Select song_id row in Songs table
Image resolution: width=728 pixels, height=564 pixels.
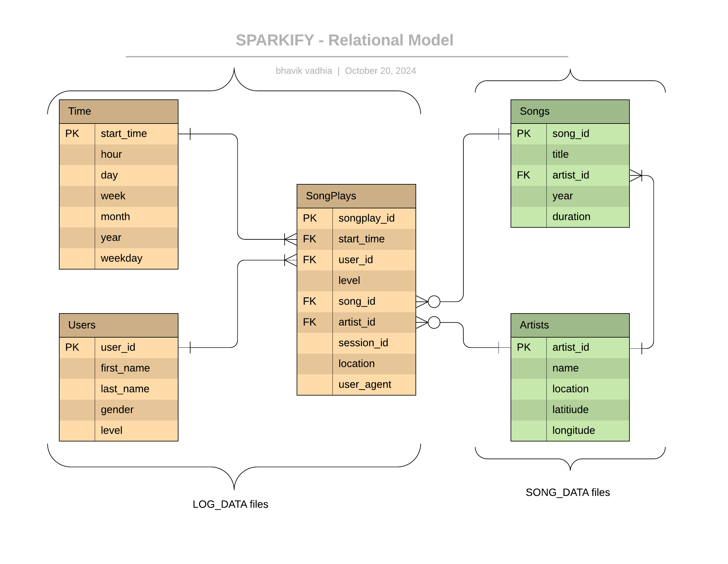pyautogui.click(x=570, y=134)
